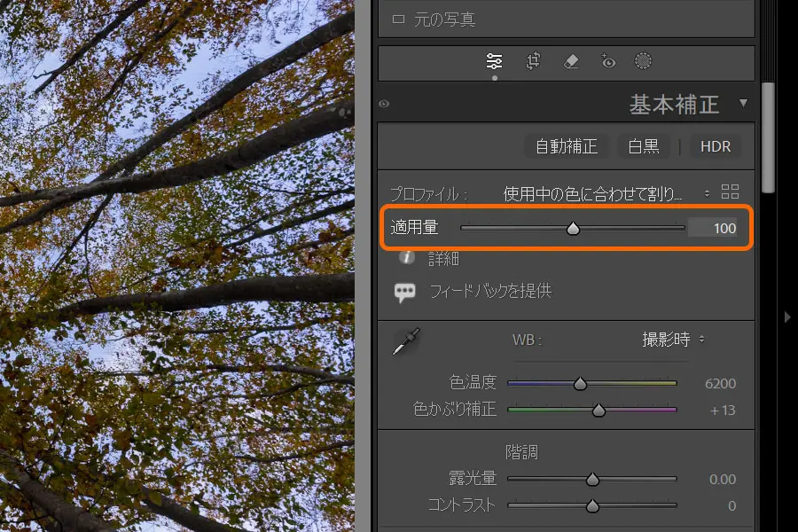Click the 適用量 value field 100

pos(713,228)
